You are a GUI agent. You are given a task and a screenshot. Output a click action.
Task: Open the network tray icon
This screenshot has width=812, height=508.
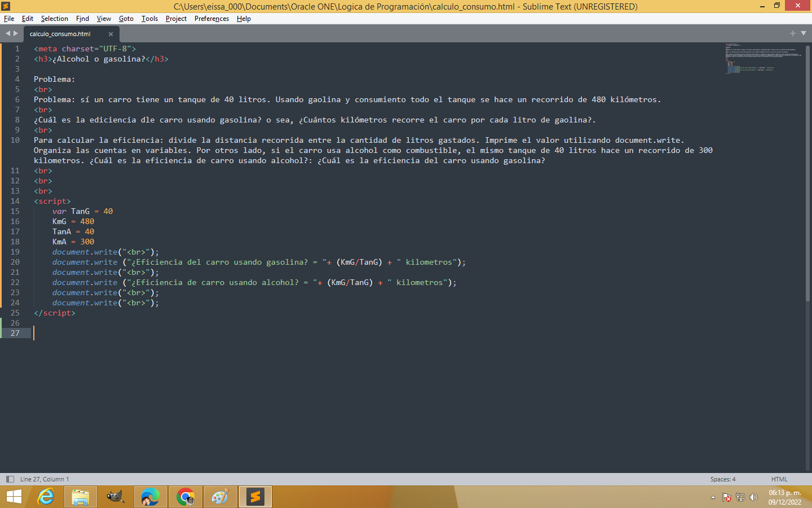tap(740, 497)
